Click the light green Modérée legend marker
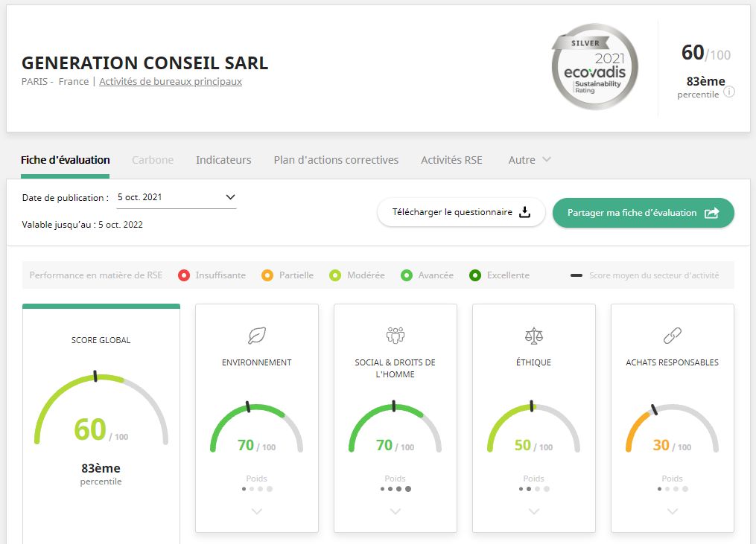This screenshot has width=756, height=544. 335,275
